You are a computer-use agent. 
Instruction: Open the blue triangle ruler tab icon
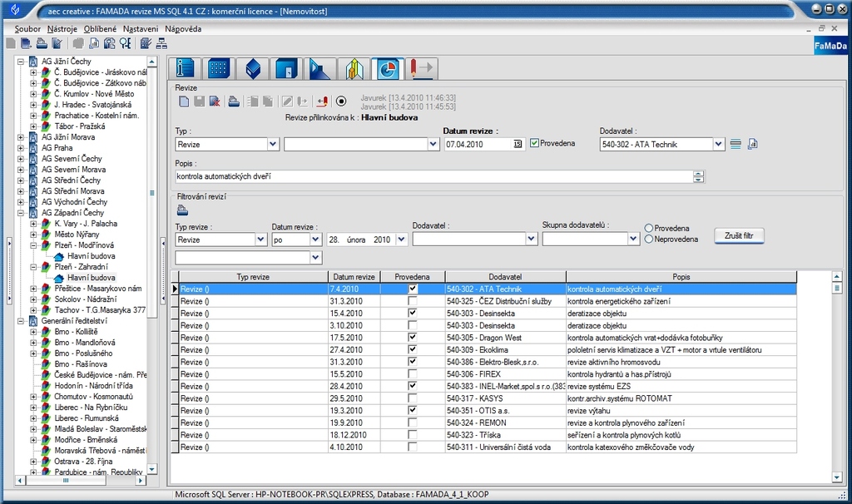(320, 68)
